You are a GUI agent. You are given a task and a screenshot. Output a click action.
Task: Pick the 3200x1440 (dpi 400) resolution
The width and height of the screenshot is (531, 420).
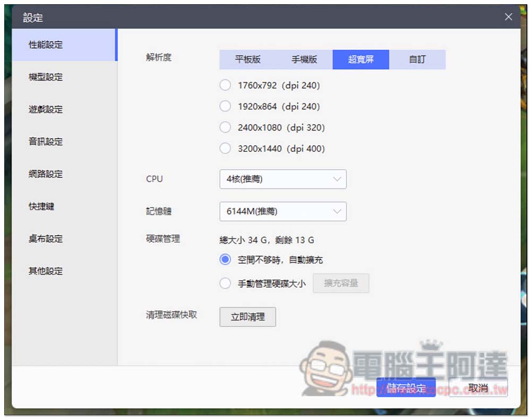pos(225,149)
